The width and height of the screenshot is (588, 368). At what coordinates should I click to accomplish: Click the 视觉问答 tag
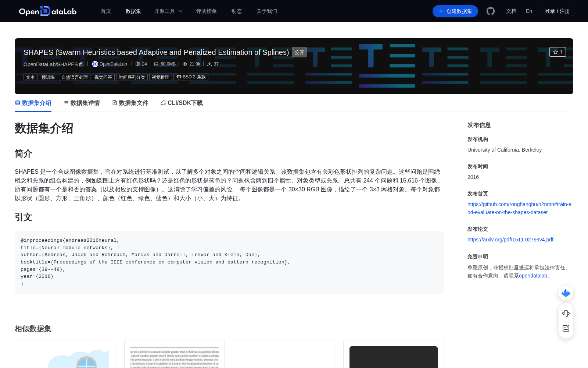coord(103,77)
